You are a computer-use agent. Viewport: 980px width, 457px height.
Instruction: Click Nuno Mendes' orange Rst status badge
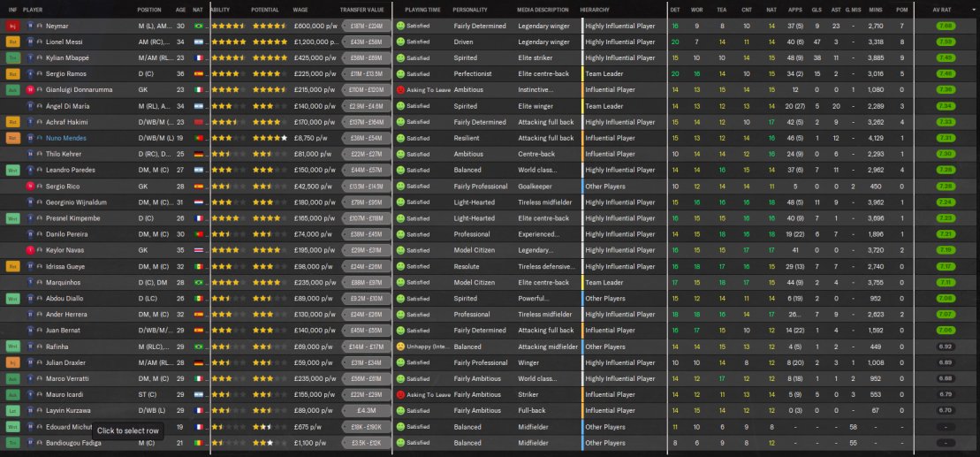[12, 138]
